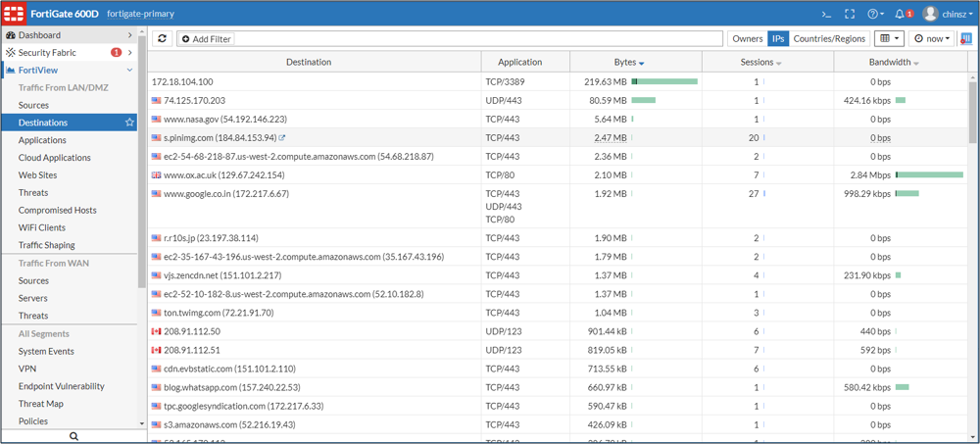This screenshot has height=444, width=980.
Task: Click the US flag beside www.nasa.gov
Action: (x=156, y=119)
